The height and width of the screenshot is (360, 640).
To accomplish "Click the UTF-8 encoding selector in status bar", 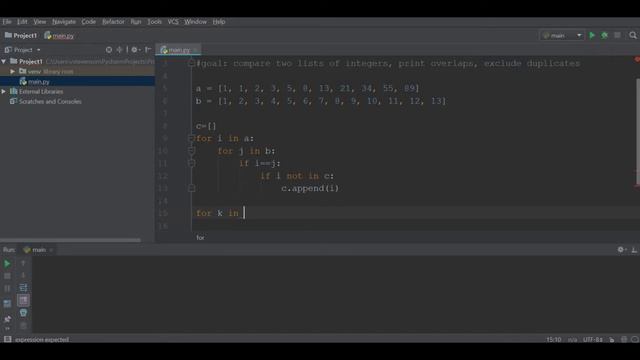I will pos(593,340).
